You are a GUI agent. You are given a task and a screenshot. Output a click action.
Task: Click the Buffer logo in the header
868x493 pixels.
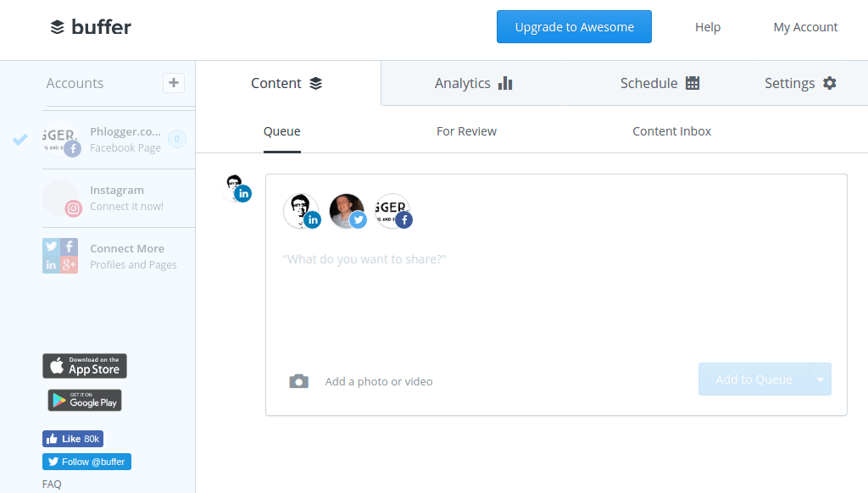91,27
